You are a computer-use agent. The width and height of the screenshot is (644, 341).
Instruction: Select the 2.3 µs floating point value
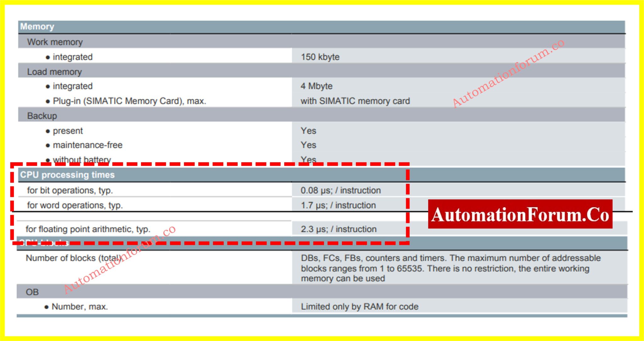click(339, 229)
